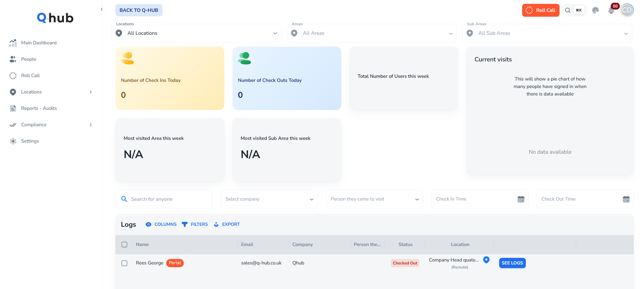This screenshot has height=289, width=644.
Task: Click the search magnifier in the filter field
Action: pos(124,199)
